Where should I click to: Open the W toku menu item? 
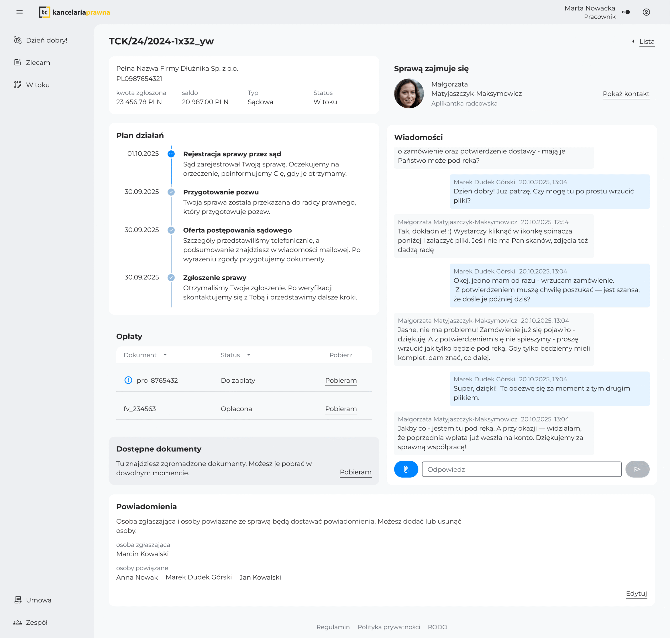pos(38,85)
